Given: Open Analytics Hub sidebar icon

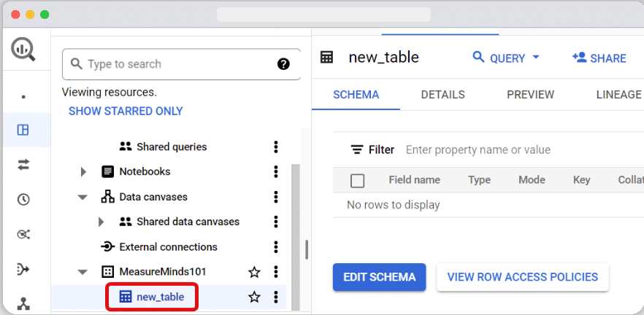Looking at the screenshot, I should 23,235.
